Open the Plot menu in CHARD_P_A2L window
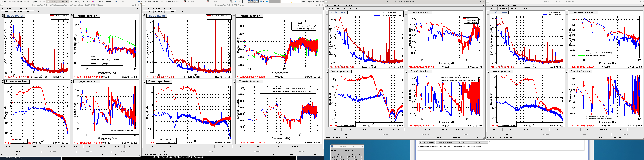The image size is (644, 160). pyautogui.click(x=346, y=5)
